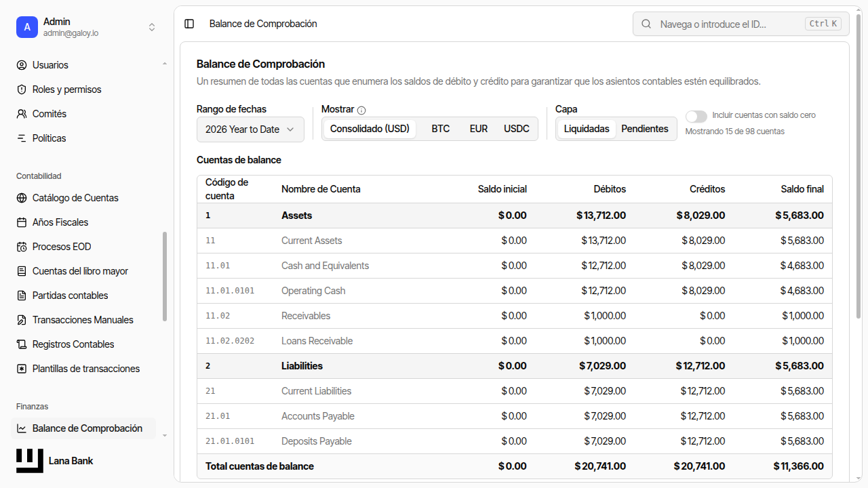This screenshot has height=488, width=868.
Task: Click the Transacciones Manuales icon
Action: pyautogui.click(x=22, y=320)
